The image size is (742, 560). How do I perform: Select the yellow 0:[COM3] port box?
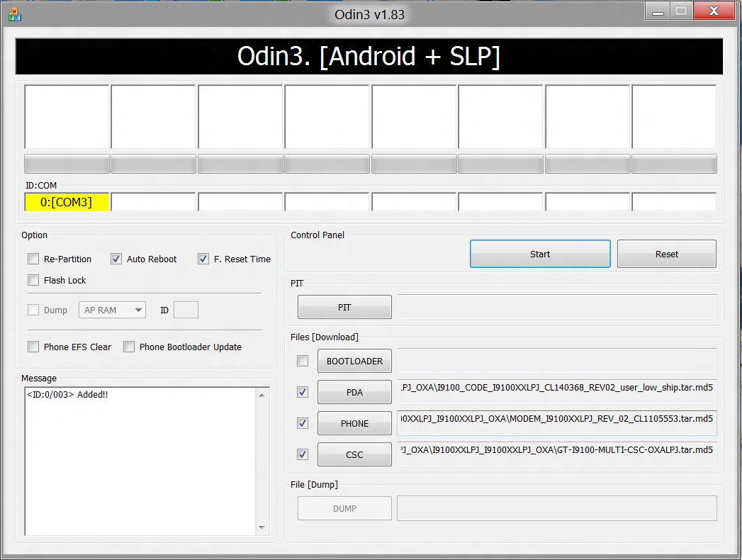coord(67,202)
